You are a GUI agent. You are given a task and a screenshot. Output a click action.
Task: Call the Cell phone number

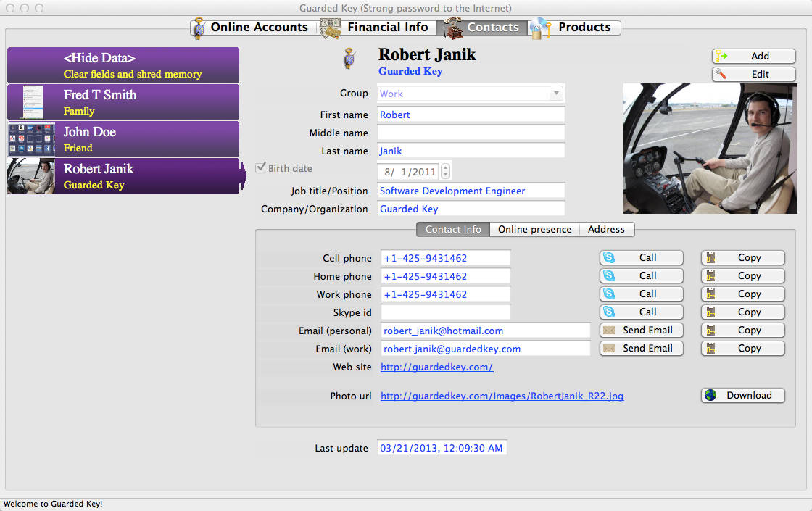(x=642, y=258)
